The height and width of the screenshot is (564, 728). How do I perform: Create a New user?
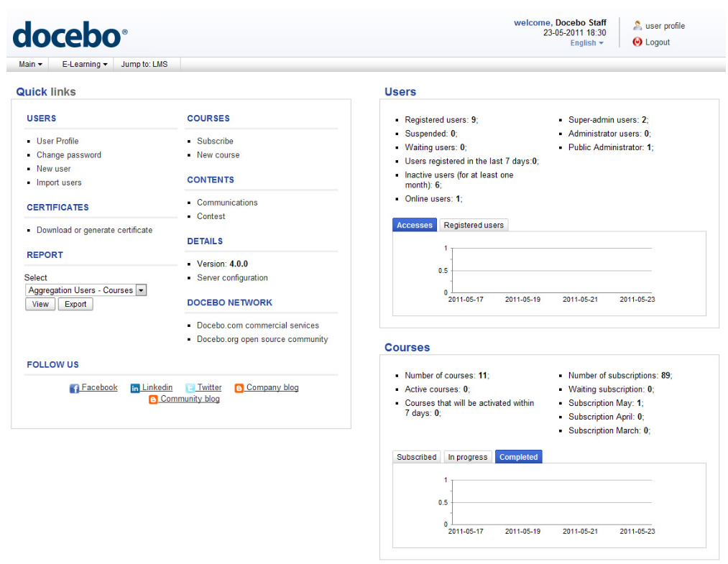click(x=54, y=169)
